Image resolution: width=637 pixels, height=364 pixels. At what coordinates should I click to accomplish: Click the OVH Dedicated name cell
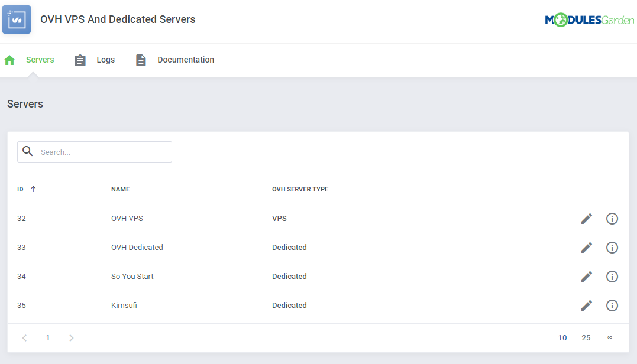tap(137, 247)
